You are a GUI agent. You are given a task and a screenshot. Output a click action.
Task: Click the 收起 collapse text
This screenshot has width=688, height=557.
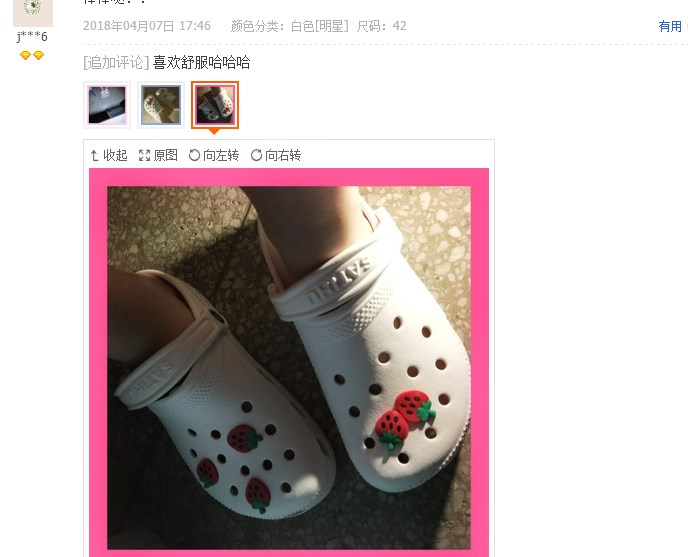[x=115, y=155]
